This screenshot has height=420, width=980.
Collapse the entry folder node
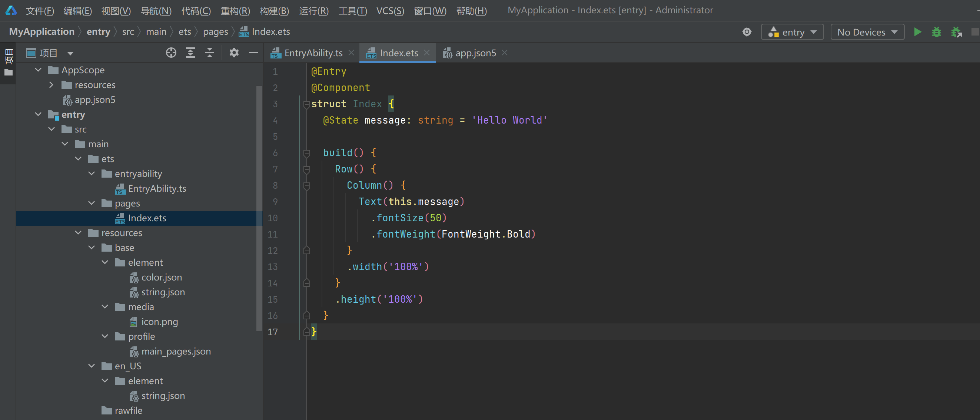click(x=38, y=114)
